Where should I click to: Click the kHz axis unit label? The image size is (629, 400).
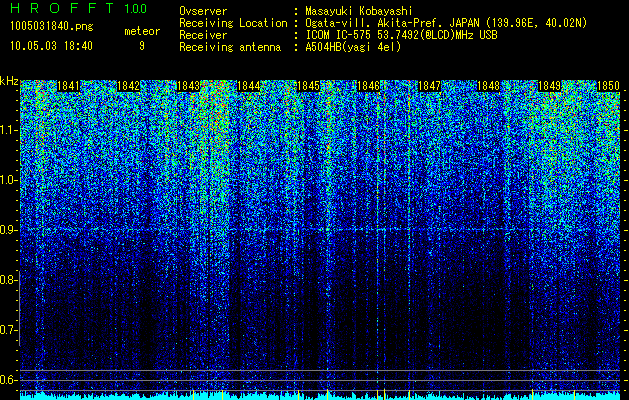[x=9, y=81]
